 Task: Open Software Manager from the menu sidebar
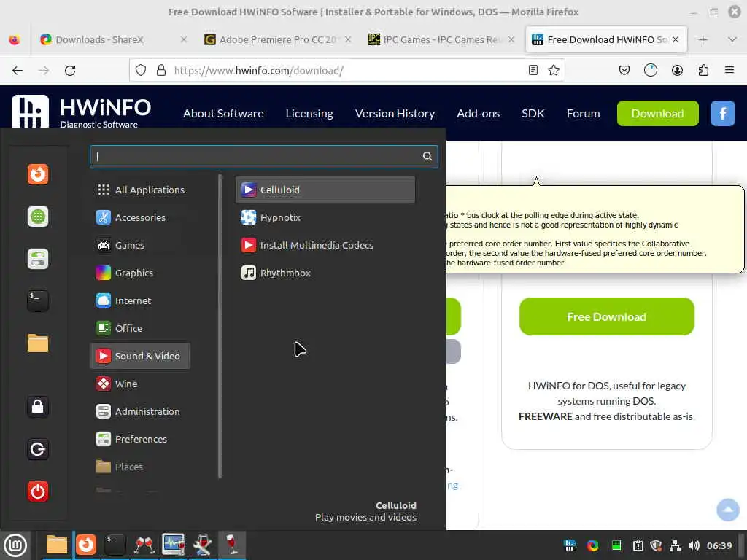[x=38, y=217]
